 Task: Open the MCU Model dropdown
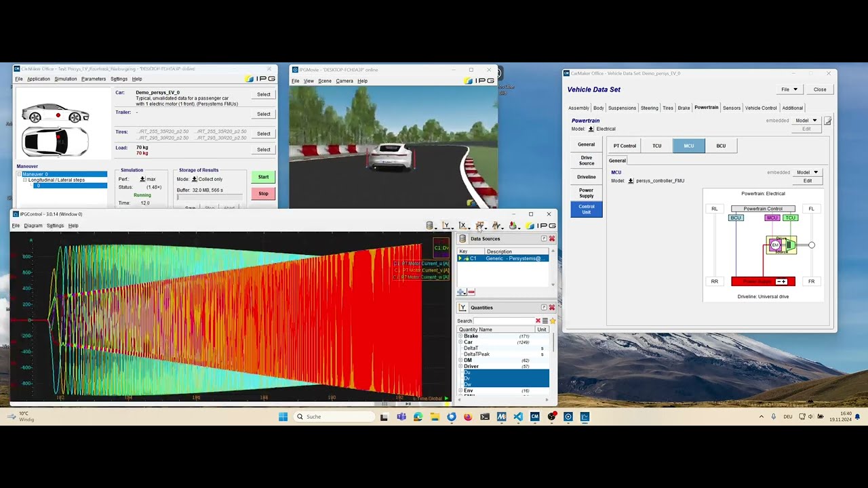(807, 172)
